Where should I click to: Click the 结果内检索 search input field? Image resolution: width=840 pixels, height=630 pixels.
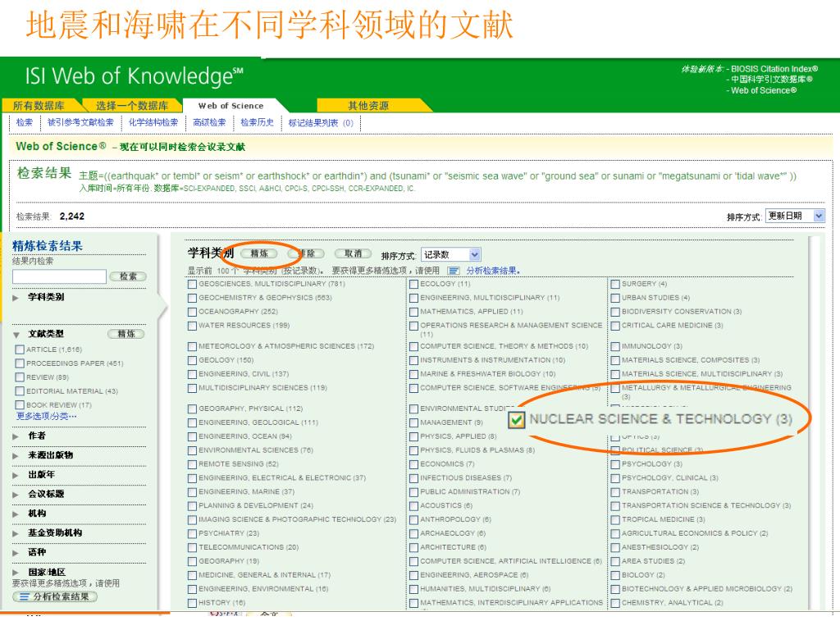pyautogui.click(x=59, y=276)
